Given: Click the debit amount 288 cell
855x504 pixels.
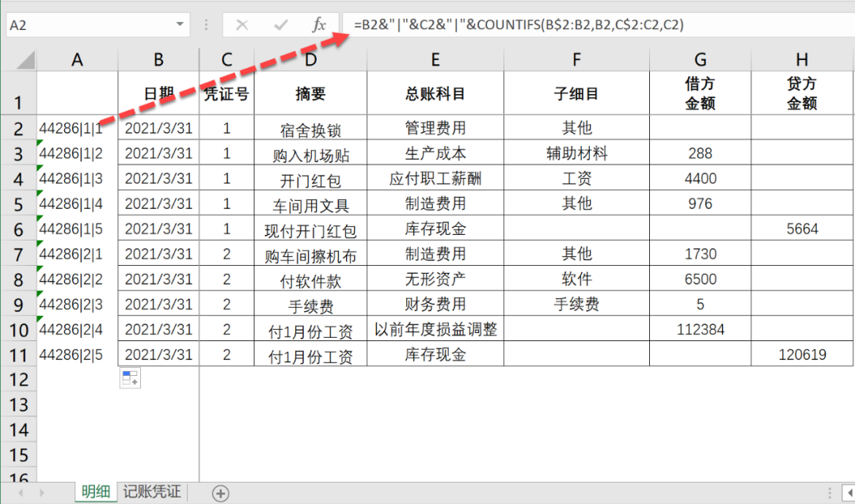Looking at the screenshot, I should tap(700, 153).
